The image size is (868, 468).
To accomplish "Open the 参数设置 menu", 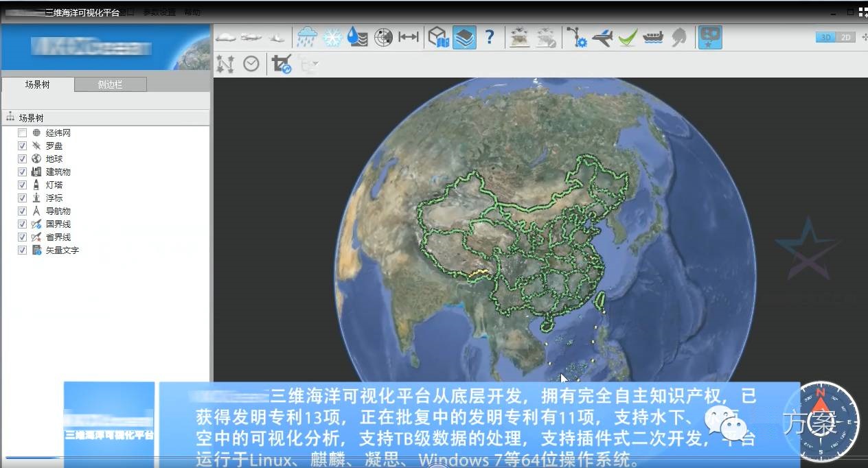I will tap(159, 12).
